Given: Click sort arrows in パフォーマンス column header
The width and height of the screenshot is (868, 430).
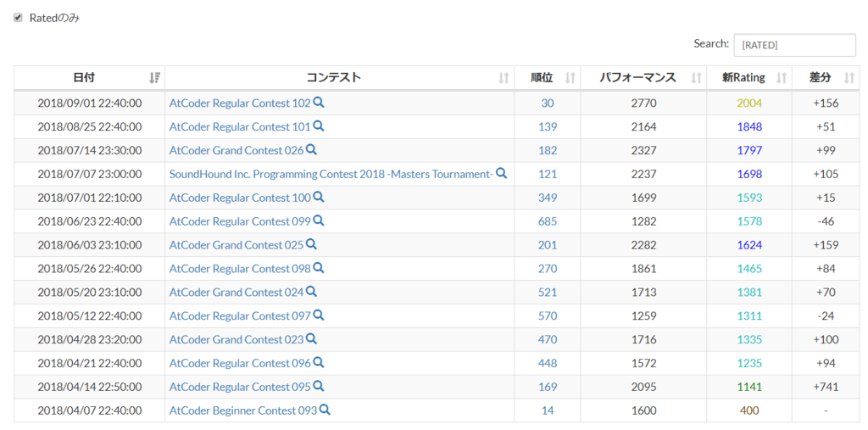Looking at the screenshot, I should [x=696, y=78].
